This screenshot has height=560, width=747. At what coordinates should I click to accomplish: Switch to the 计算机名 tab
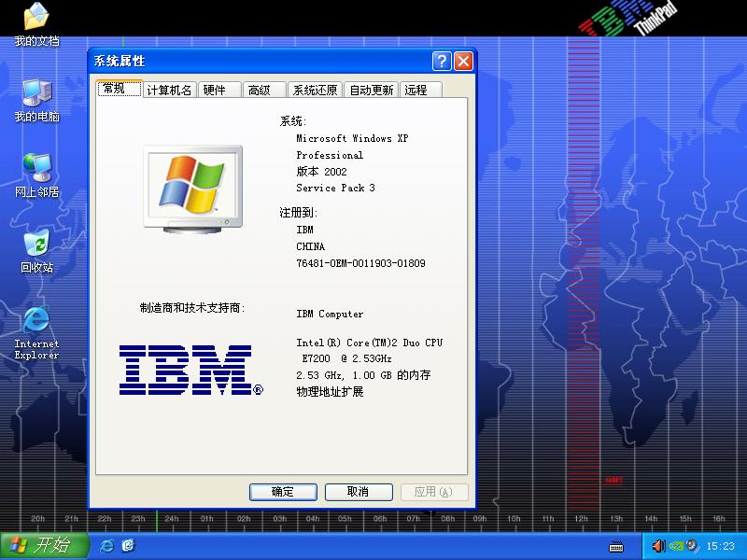[x=169, y=90]
